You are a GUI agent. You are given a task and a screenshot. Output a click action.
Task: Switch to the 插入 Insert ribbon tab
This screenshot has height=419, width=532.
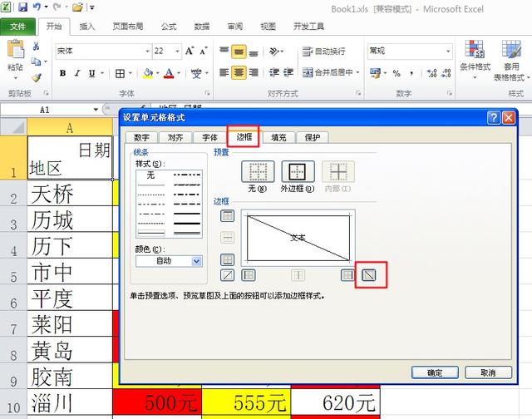point(86,27)
